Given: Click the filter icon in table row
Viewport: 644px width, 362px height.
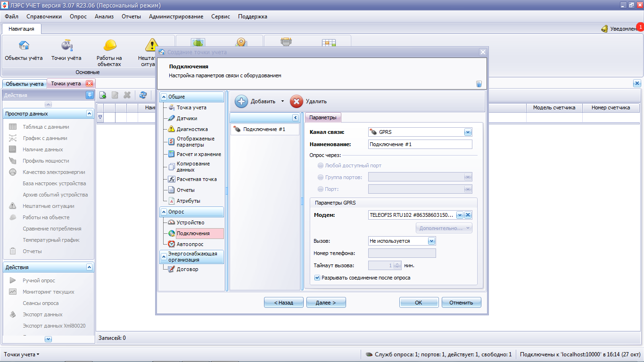Looking at the screenshot, I should coord(100,117).
